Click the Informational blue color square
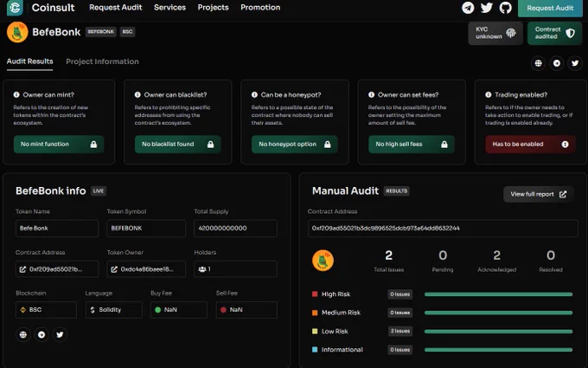 [x=315, y=350]
